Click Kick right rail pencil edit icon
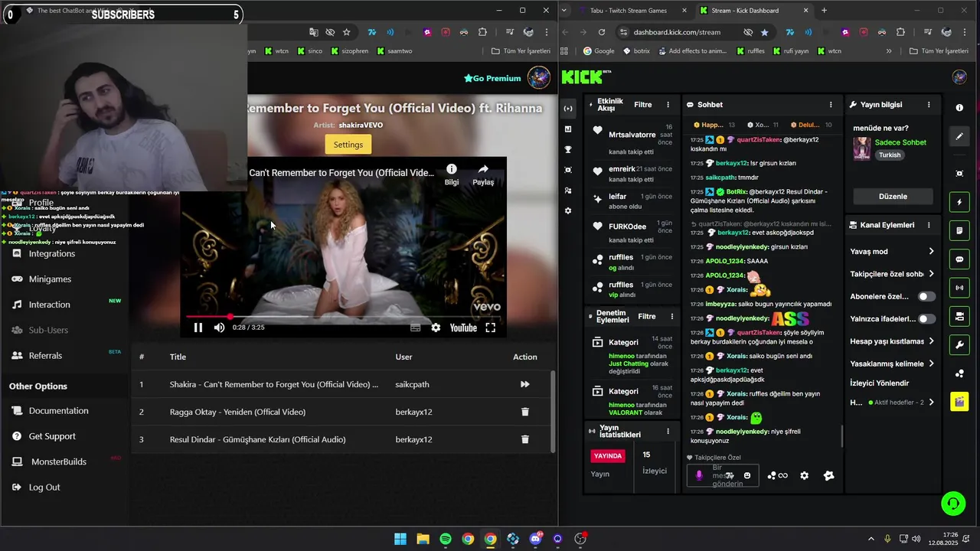The width and height of the screenshot is (980, 551). [959, 136]
